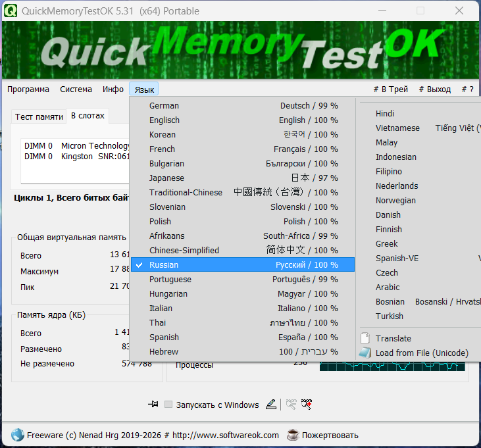Switch to the 'Тест памяти' tab
This screenshot has width=481, height=448.
[39, 116]
